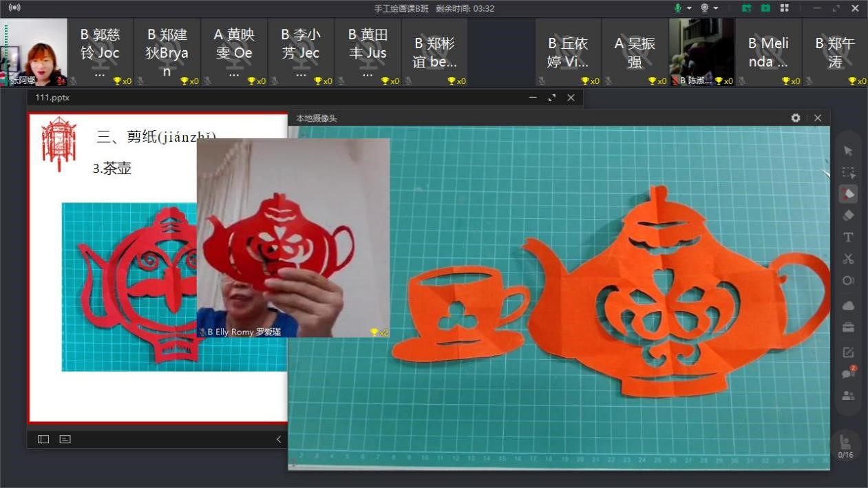Toggle the green microphone on/off
The height and width of the screenshot is (488, 868).
coord(678,8)
